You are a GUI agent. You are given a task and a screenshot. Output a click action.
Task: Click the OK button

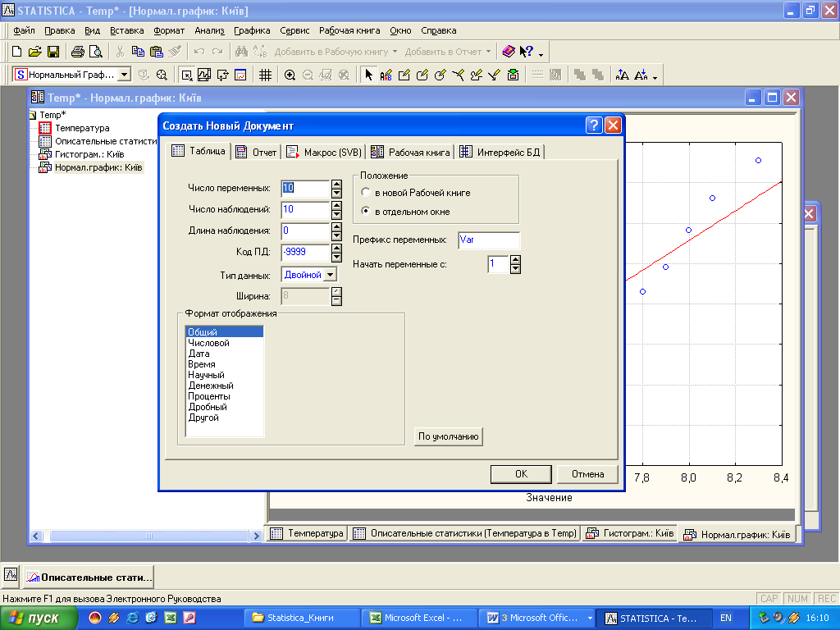pyautogui.click(x=521, y=474)
